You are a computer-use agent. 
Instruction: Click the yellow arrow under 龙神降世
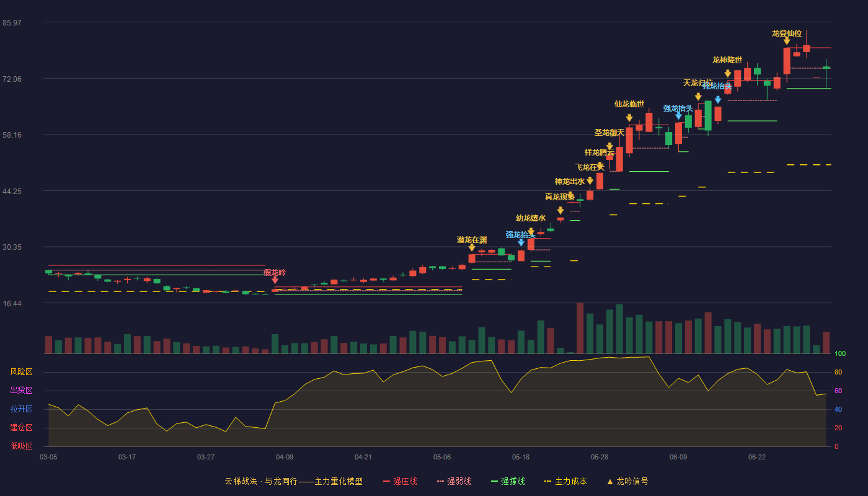click(x=728, y=74)
